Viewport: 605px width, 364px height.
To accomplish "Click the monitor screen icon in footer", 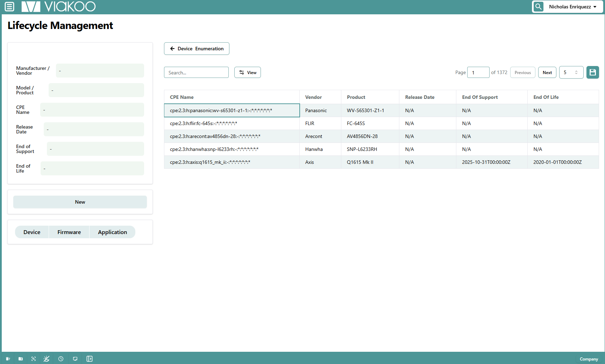I will (x=75, y=359).
